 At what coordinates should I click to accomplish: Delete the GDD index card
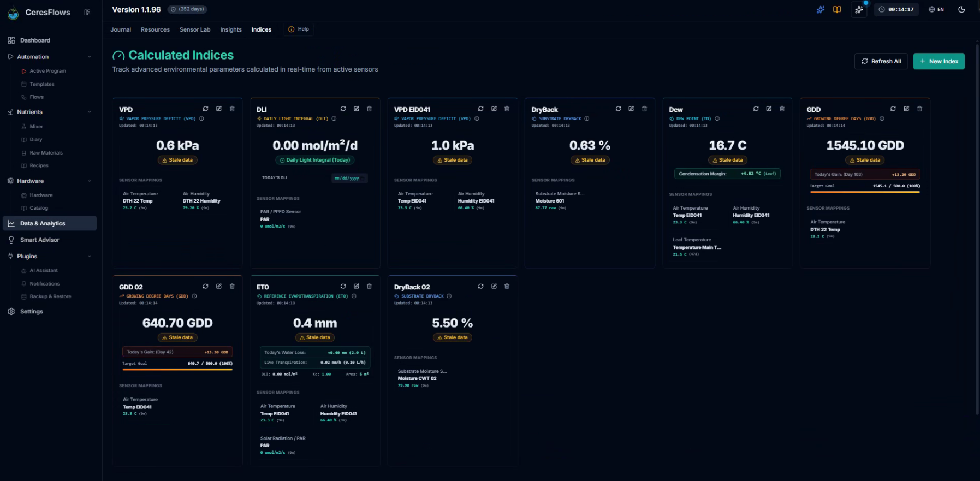point(919,109)
